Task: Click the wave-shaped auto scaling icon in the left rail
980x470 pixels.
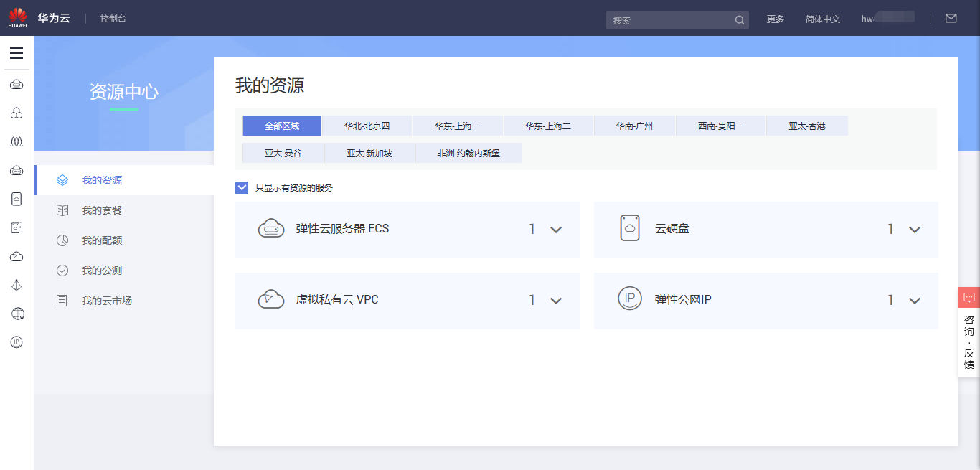Action: 17,142
